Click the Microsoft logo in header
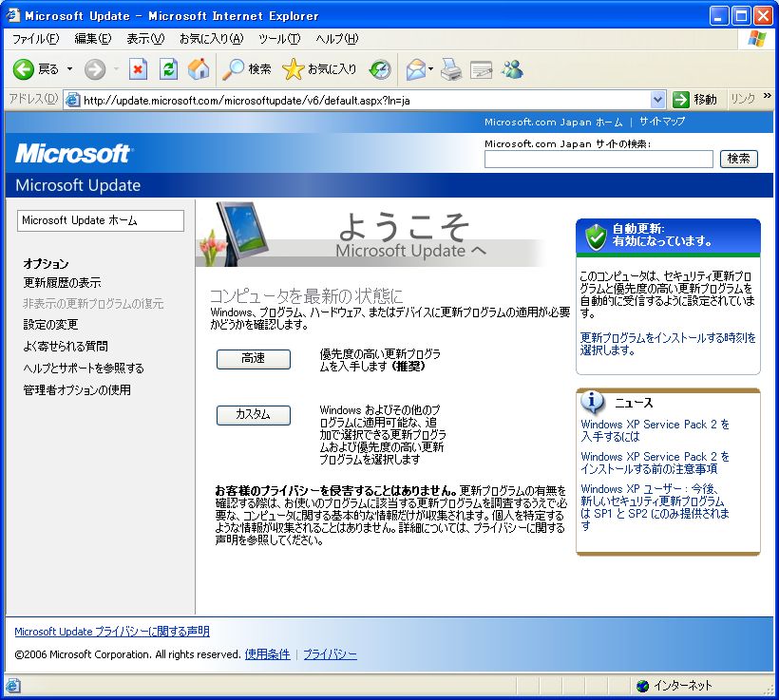 [x=73, y=154]
